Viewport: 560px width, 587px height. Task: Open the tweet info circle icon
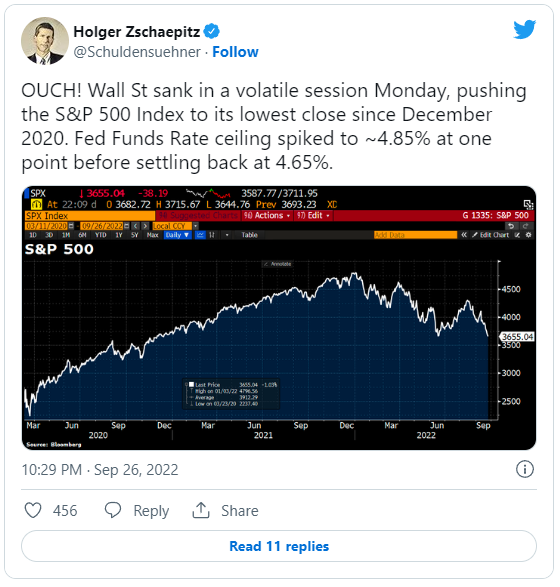524,469
